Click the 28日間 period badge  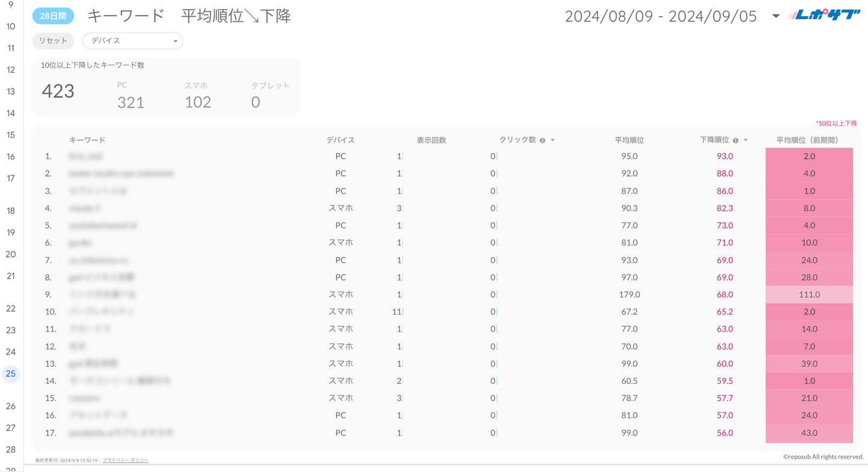pos(53,16)
